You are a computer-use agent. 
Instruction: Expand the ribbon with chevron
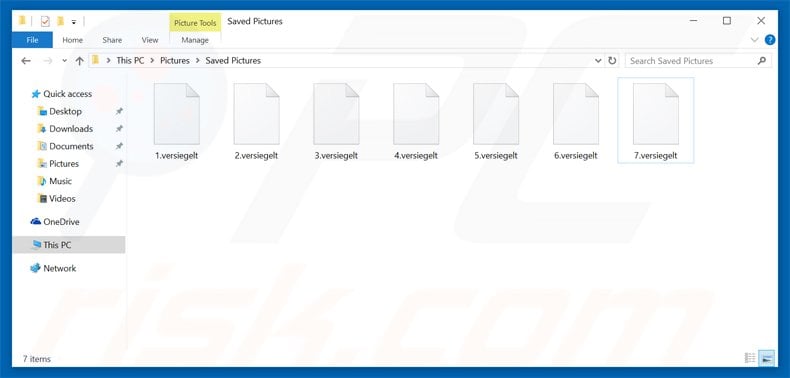[x=754, y=40]
